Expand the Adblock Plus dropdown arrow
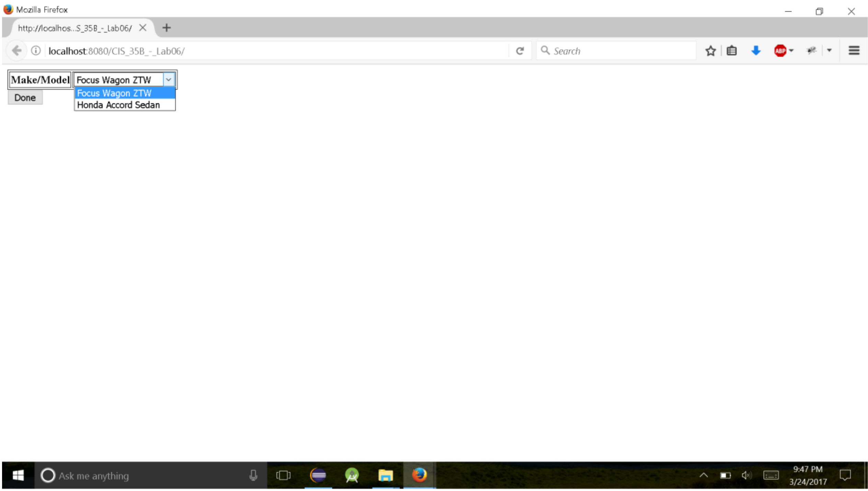868x491 pixels. pyautogui.click(x=791, y=51)
